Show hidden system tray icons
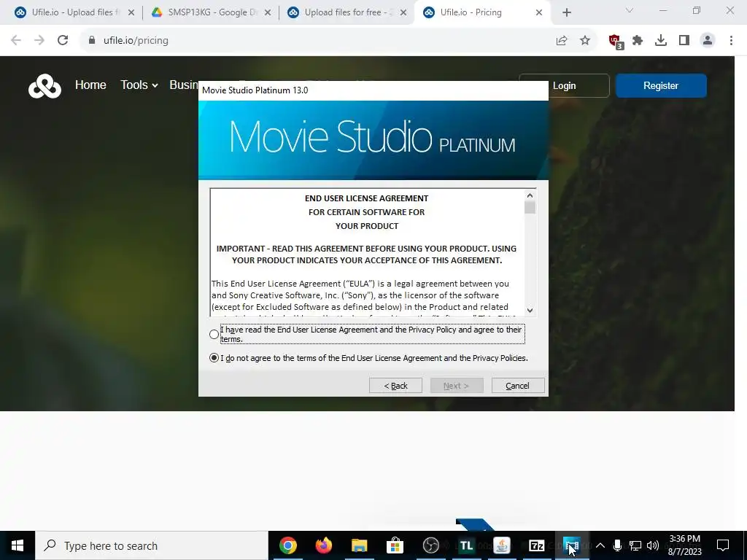Screen dimensions: 747x560 pos(600,545)
